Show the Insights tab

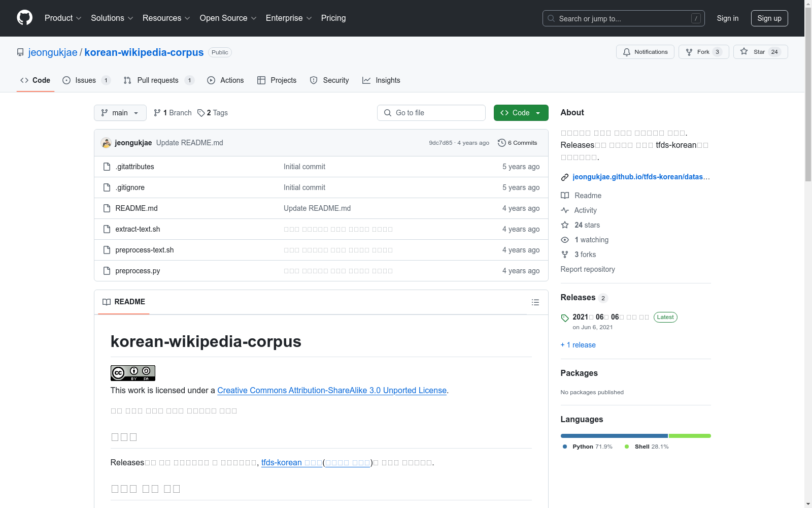381,80
